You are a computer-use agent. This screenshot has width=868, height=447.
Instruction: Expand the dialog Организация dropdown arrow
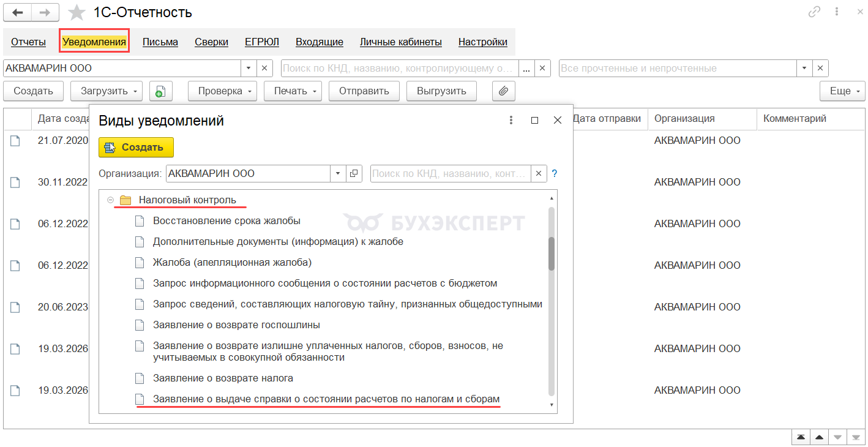338,174
